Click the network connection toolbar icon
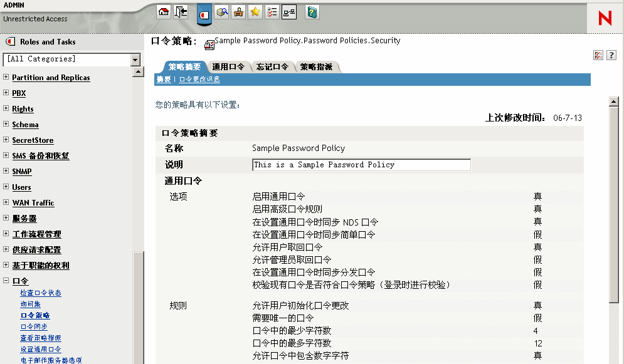 click(289, 12)
